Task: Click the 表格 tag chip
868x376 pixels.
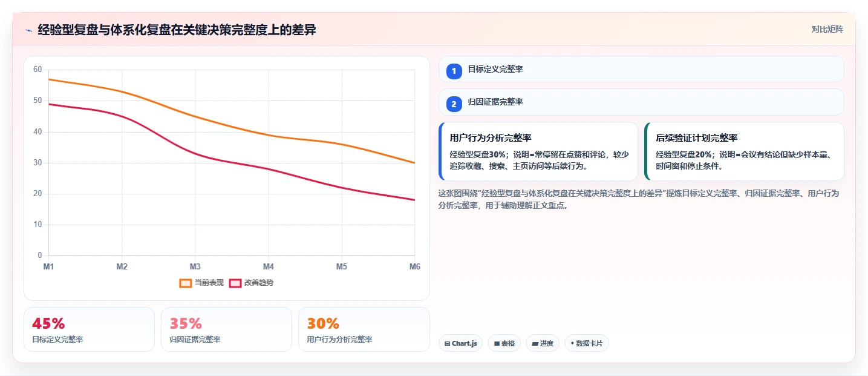Action: [x=504, y=343]
